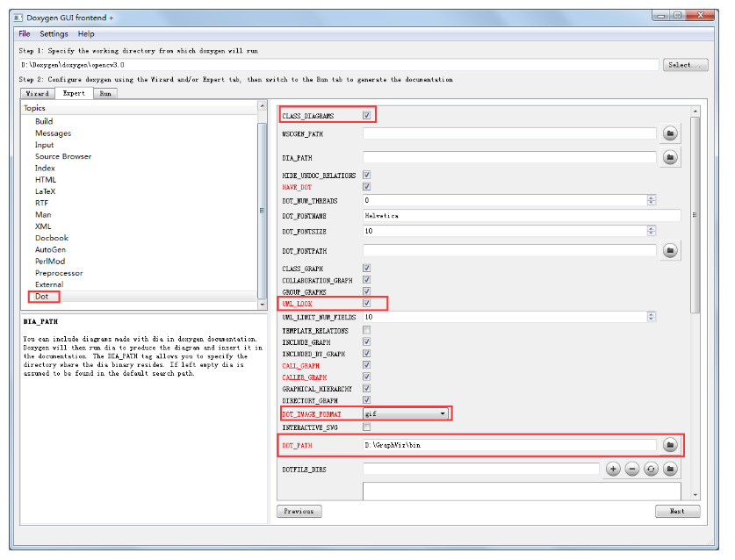Adjust DOT_FONTSIZE spinner arrows
735x560 pixels.
pos(651,231)
